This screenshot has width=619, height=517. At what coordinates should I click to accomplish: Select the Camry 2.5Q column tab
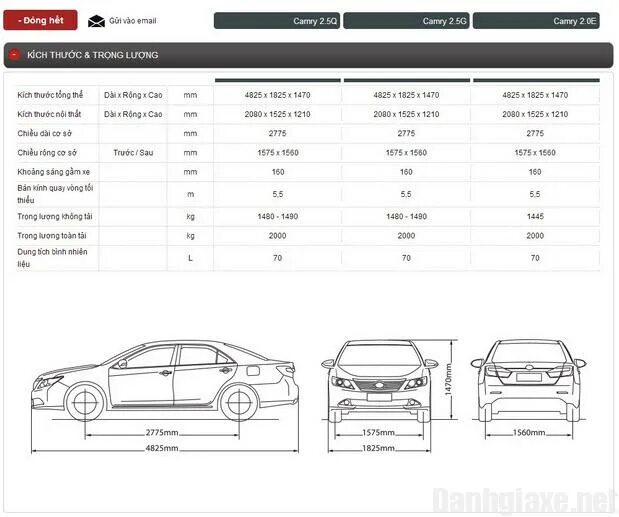pos(277,21)
